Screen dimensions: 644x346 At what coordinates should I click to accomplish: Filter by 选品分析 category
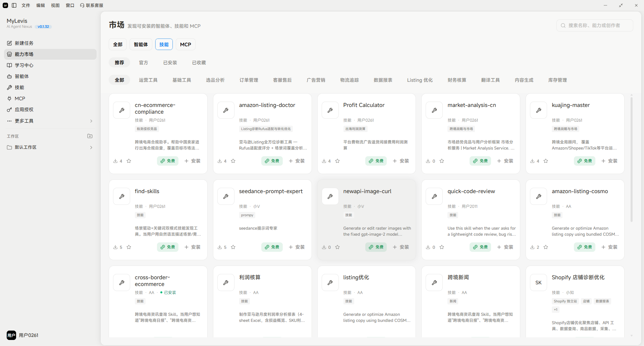pyautogui.click(x=215, y=80)
